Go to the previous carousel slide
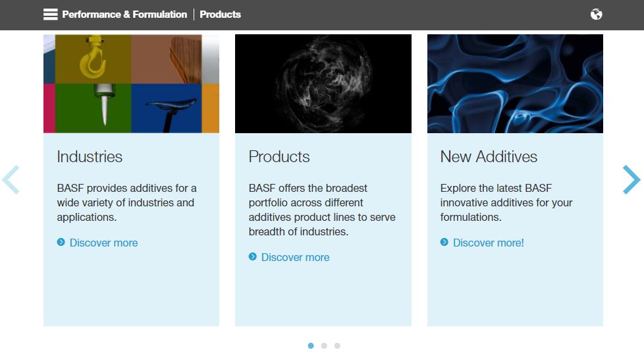This screenshot has width=644, height=354. click(x=11, y=179)
